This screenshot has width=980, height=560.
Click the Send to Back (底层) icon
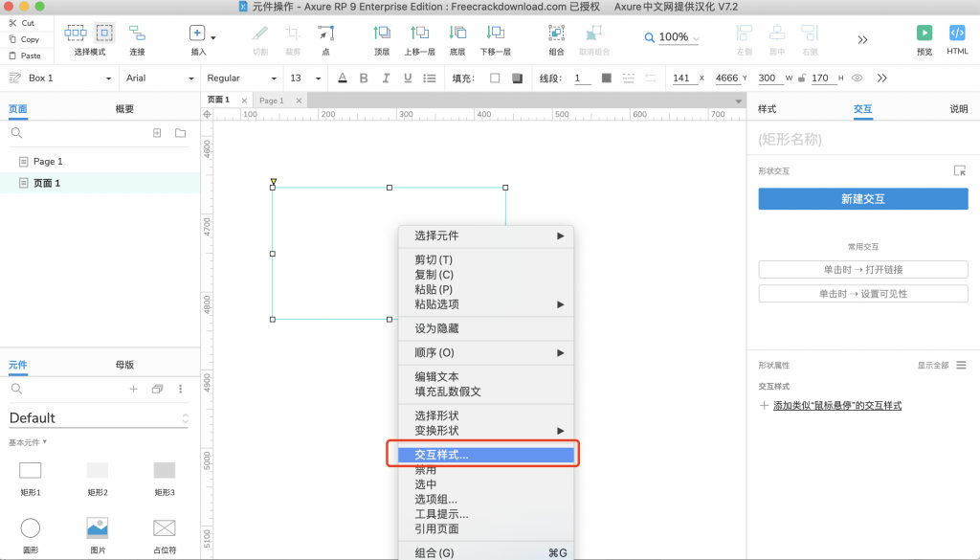pyautogui.click(x=457, y=34)
